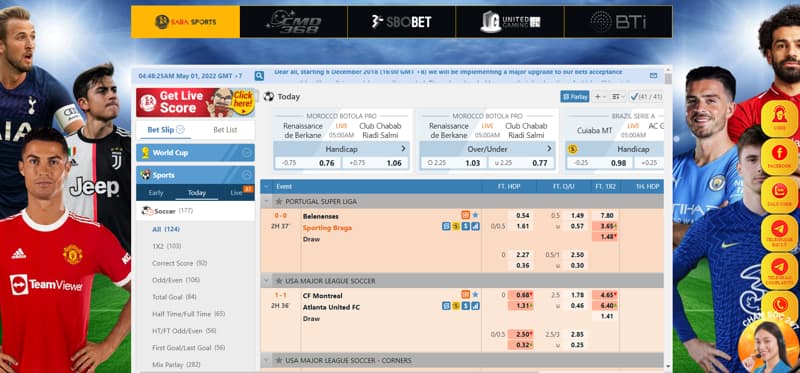This screenshot has height=373, width=800.
Task: Click the orange scoreboard icon for CF Montreal
Action: [465, 294]
